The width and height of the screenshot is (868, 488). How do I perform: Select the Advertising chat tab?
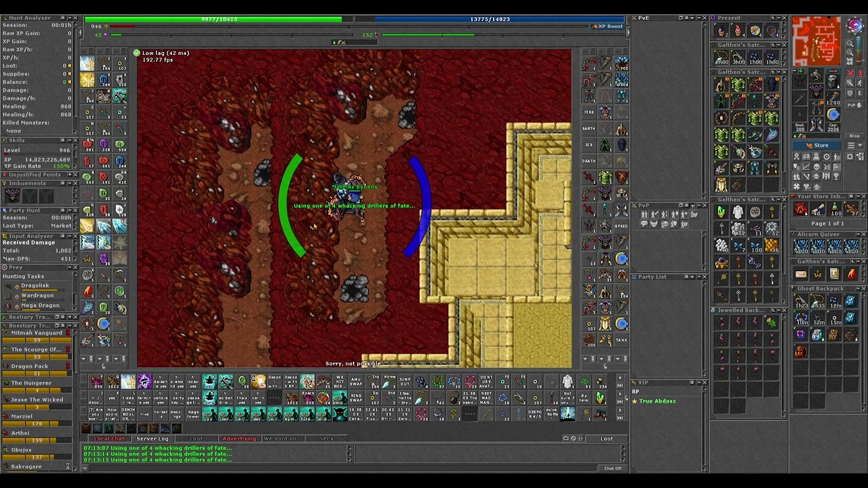tap(239, 439)
